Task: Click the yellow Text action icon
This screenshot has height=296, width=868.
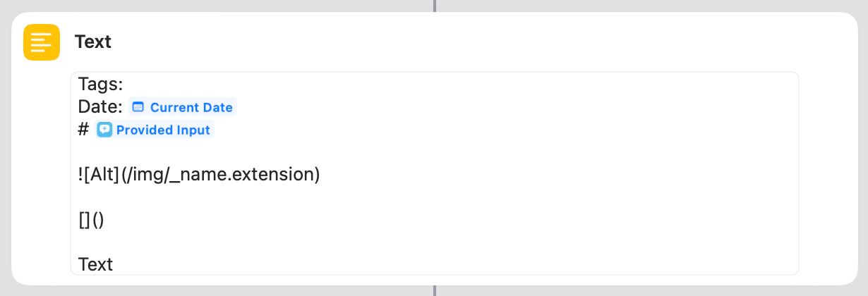Action: click(41, 42)
